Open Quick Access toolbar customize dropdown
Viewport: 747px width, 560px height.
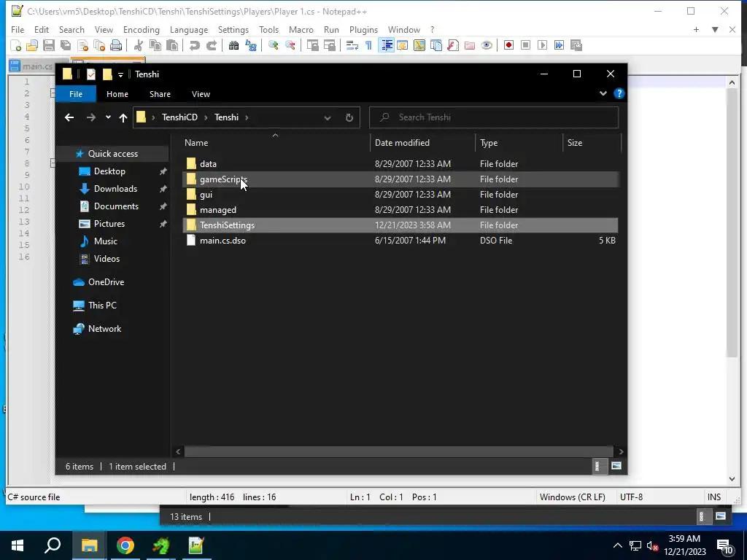(x=120, y=74)
